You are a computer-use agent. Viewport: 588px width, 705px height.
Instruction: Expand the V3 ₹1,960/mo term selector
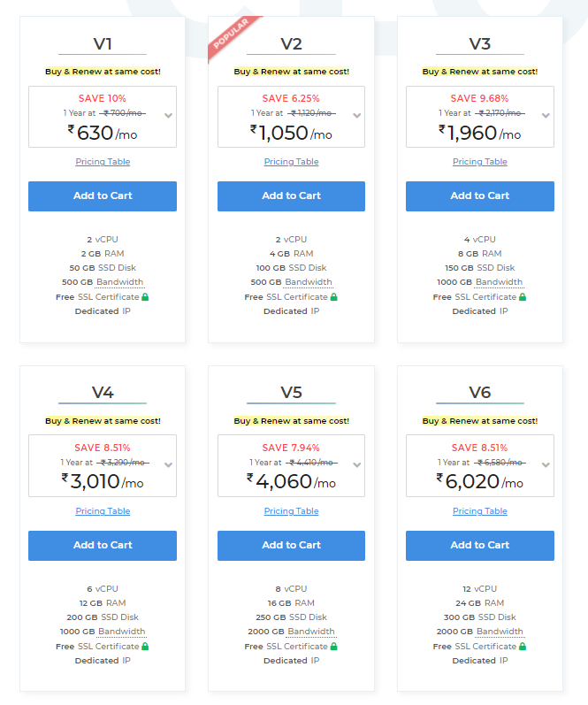(x=546, y=116)
